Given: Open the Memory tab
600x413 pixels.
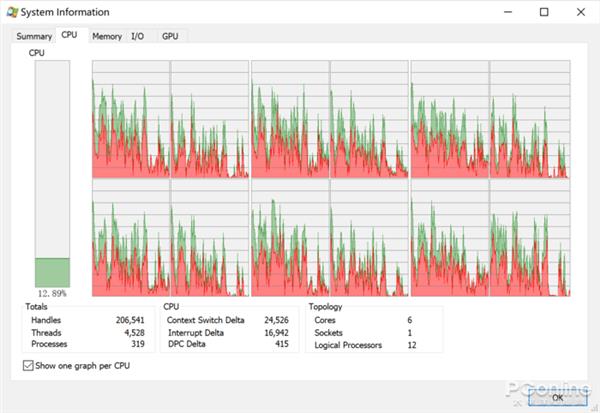Looking at the screenshot, I should pyautogui.click(x=107, y=37).
